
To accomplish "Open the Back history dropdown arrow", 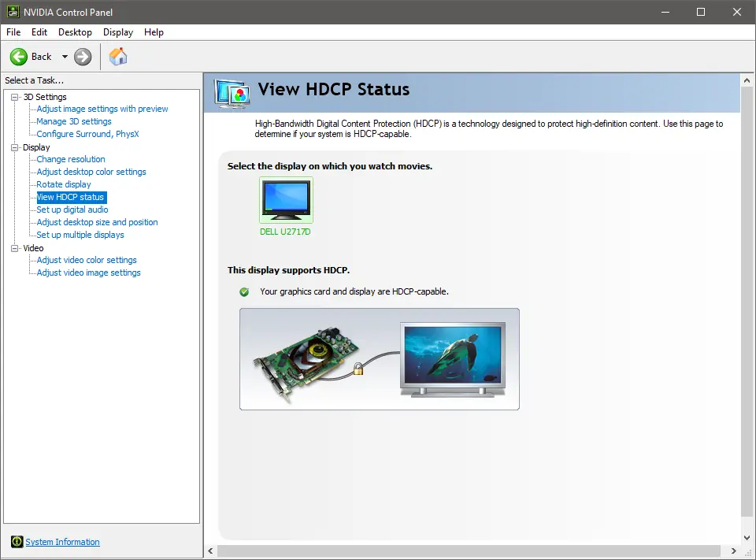I will (65, 57).
